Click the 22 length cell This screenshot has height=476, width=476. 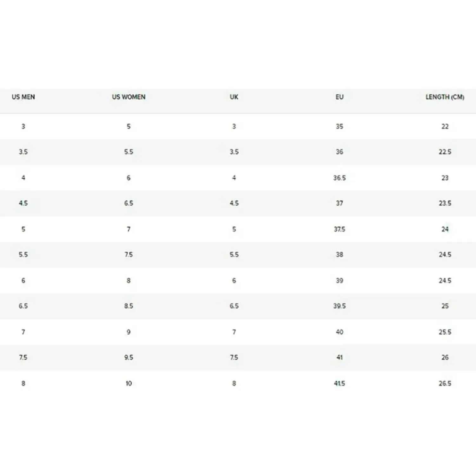(445, 126)
